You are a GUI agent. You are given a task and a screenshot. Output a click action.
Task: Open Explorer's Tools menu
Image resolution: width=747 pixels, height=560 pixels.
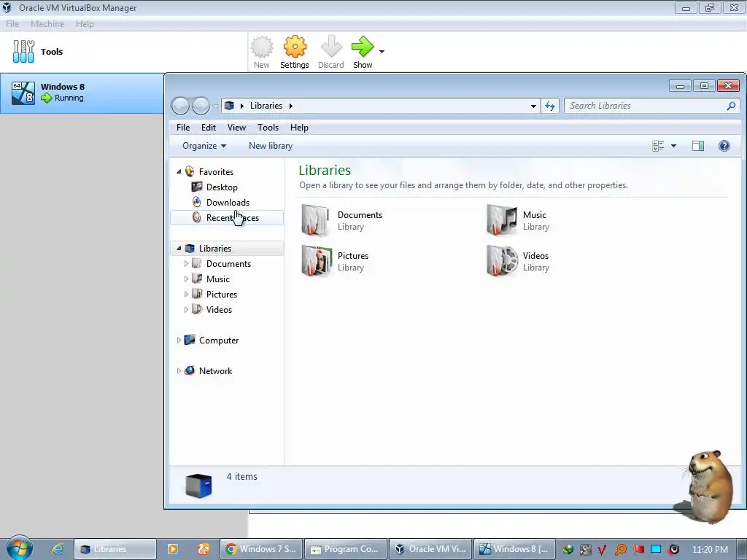click(268, 127)
